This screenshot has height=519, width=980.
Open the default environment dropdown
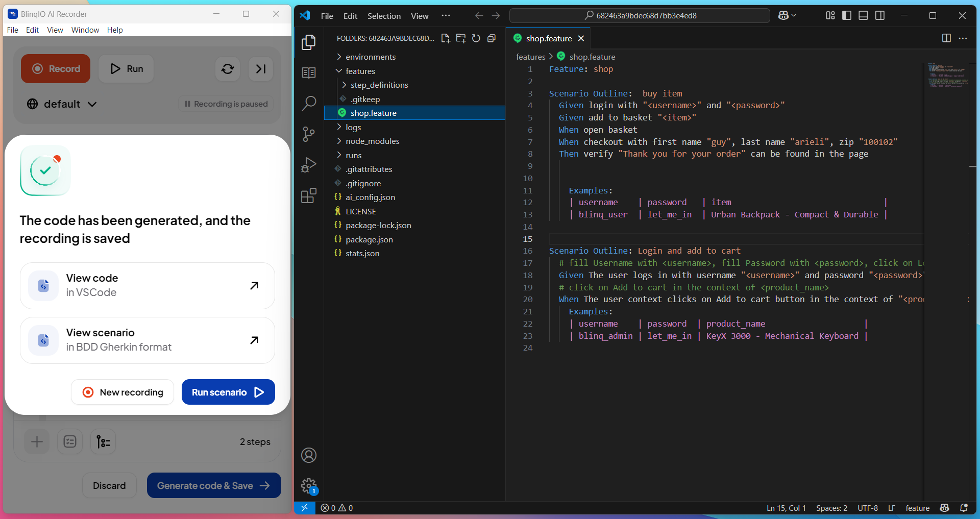point(62,104)
